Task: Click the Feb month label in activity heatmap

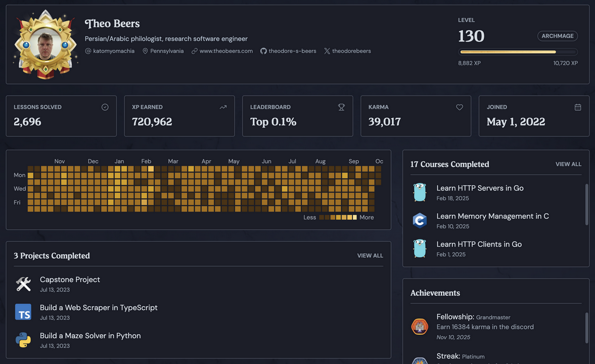Action: click(x=146, y=161)
